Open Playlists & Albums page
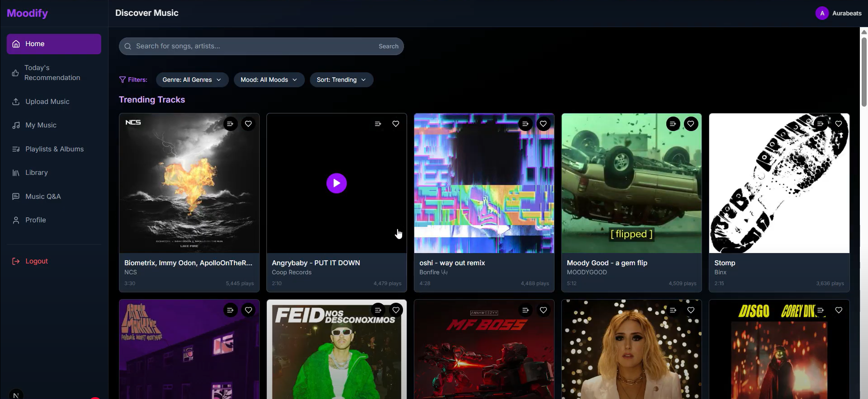Image resolution: width=868 pixels, height=399 pixels. coord(54,149)
